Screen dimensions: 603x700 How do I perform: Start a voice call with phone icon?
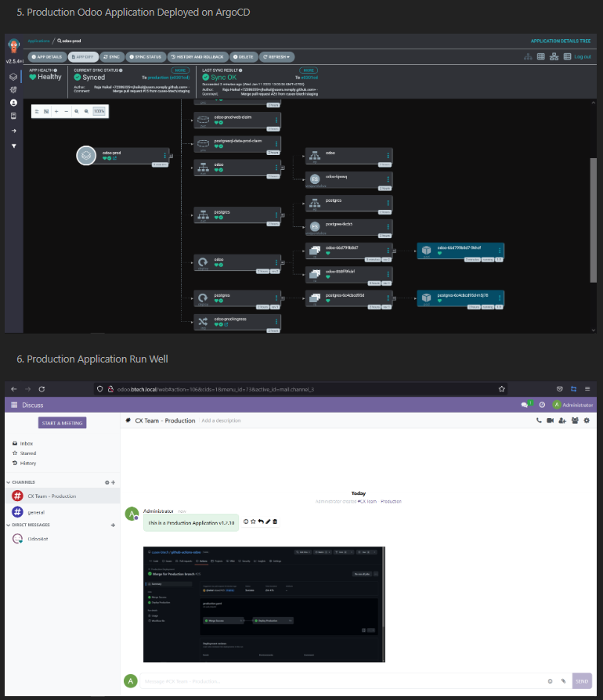point(539,420)
